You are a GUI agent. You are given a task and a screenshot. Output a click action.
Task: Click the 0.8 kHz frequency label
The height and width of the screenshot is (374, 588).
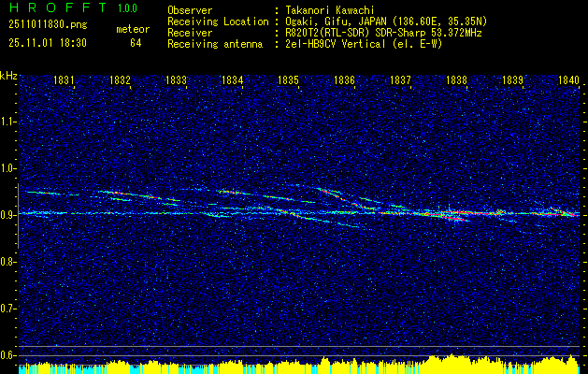coord(7,262)
